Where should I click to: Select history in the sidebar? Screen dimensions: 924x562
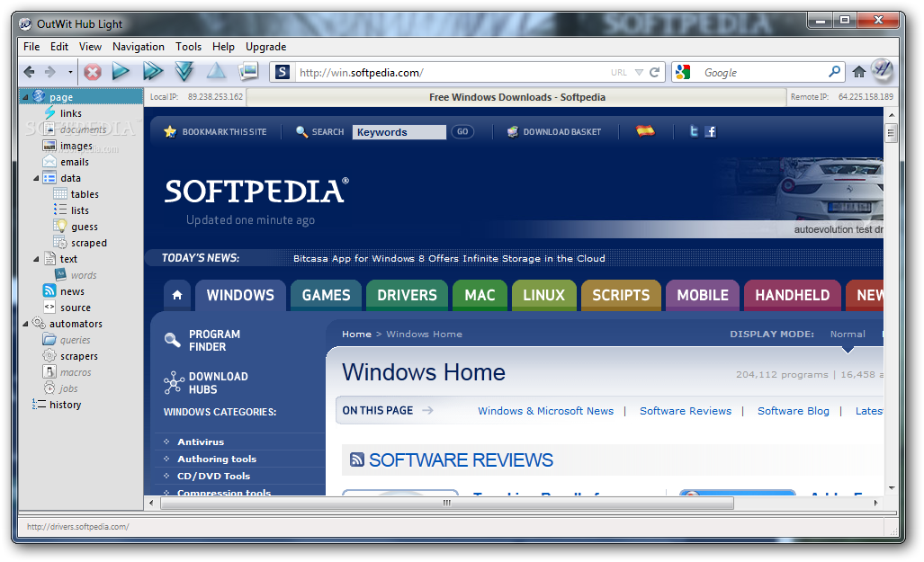tap(65, 405)
